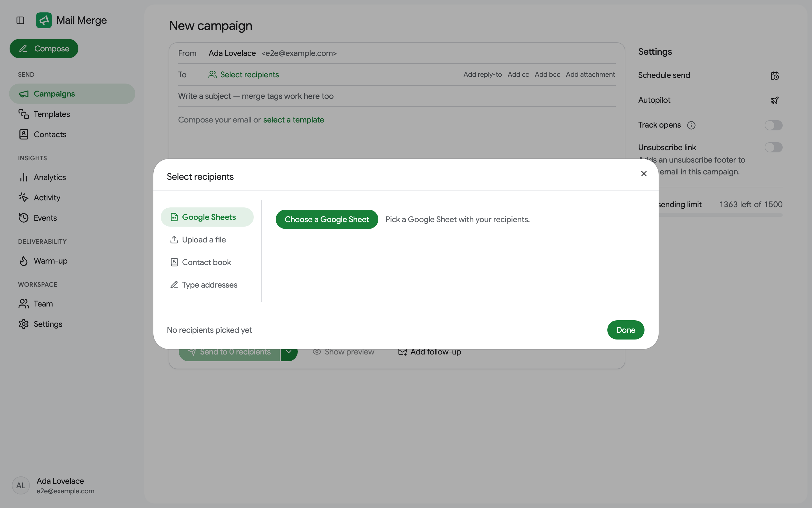Open Events history page
This screenshot has height=508, width=812.
click(x=72, y=218)
